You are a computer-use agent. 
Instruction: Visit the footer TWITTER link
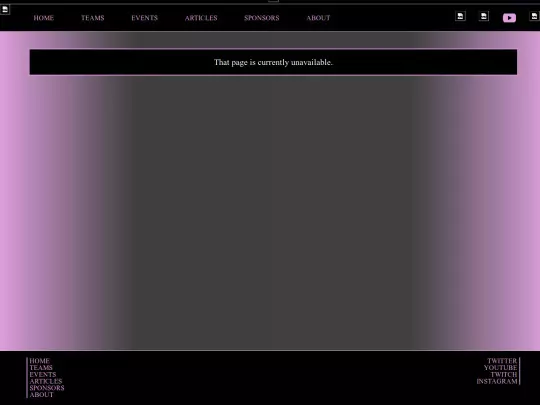click(x=502, y=361)
